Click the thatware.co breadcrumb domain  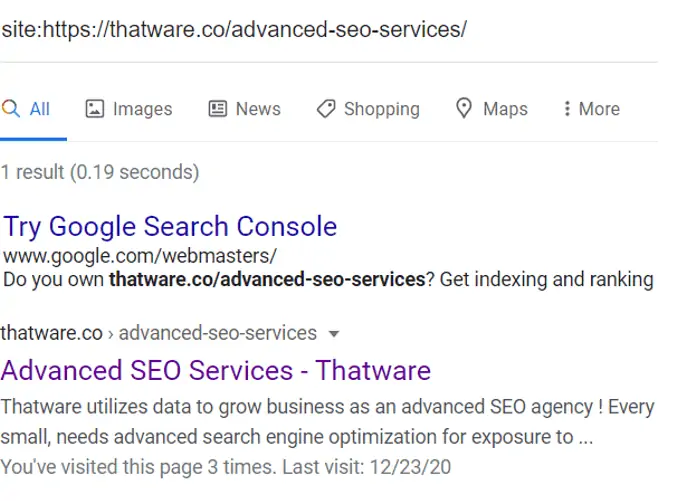click(x=51, y=333)
